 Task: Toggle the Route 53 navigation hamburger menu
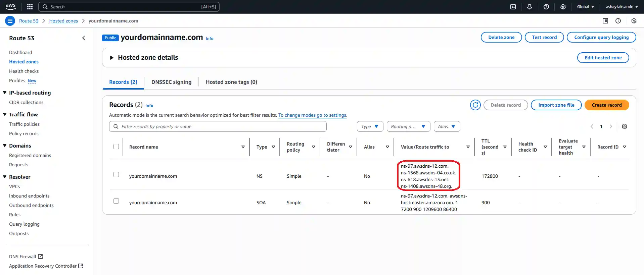coord(10,21)
